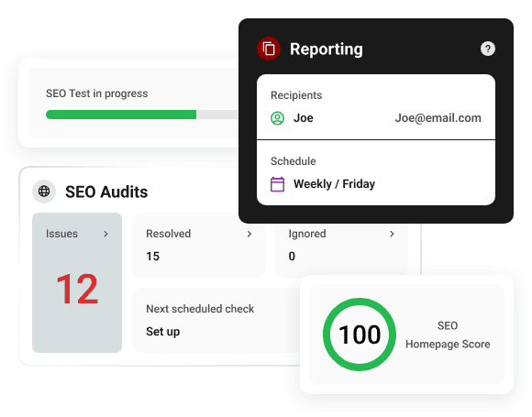Click the SEO Audits globe icon
The height and width of the screenshot is (417, 532).
pyautogui.click(x=44, y=192)
